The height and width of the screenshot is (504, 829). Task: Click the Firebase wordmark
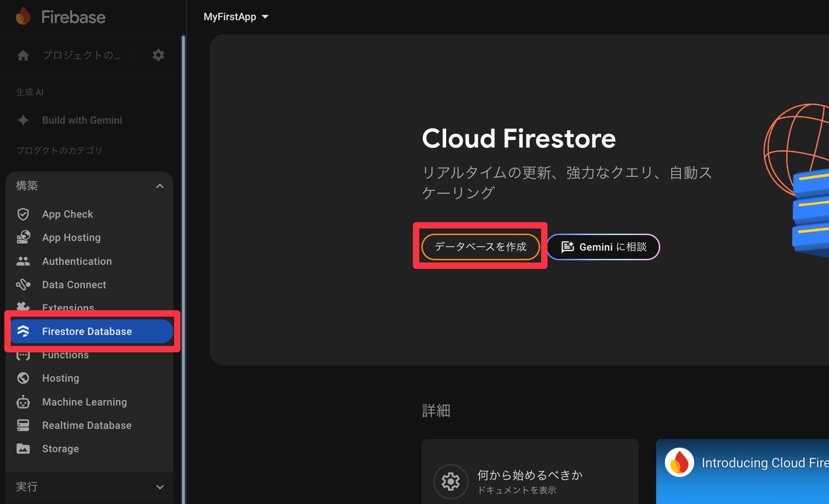tap(73, 17)
